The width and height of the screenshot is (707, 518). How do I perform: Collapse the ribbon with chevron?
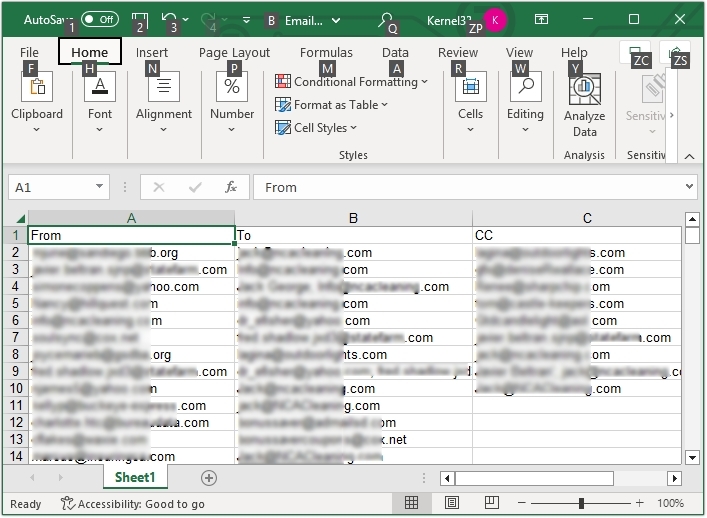(689, 156)
